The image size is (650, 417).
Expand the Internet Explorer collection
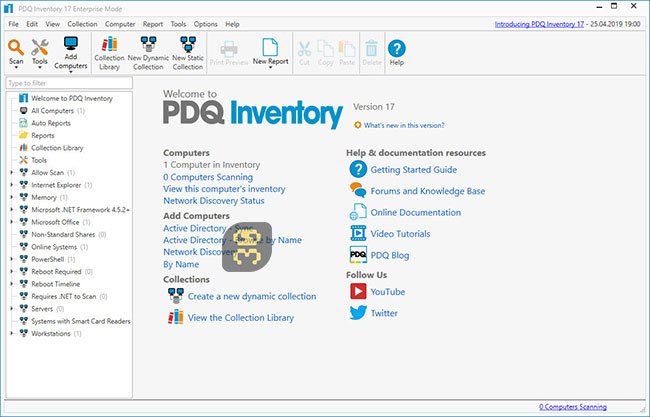(x=12, y=185)
